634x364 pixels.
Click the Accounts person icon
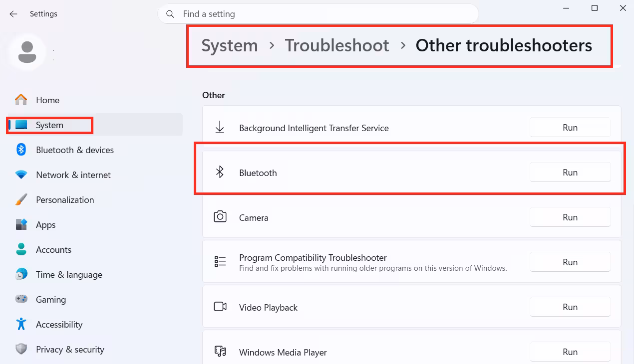point(21,250)
